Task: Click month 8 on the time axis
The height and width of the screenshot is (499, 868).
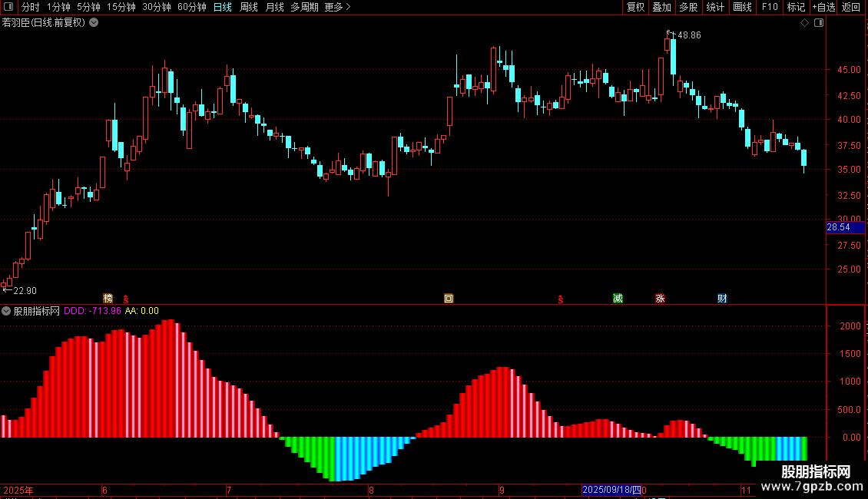Action: [x=372, y=491]
